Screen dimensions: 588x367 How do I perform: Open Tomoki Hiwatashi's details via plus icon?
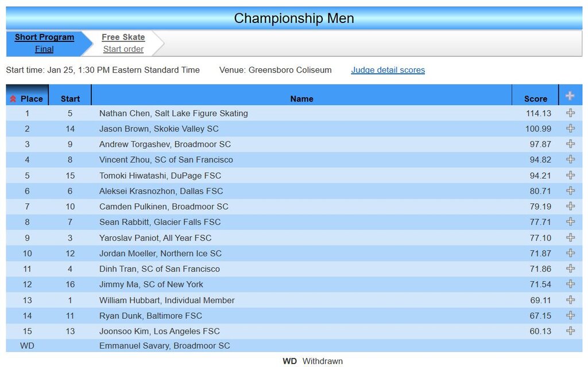(570, 175)
